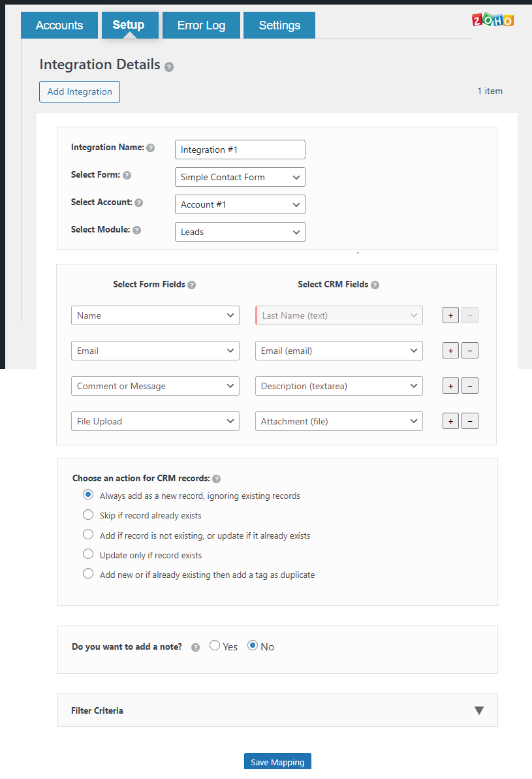Open the Select Account dropdown
Screen dimensions: 532x779
point(240,204)
